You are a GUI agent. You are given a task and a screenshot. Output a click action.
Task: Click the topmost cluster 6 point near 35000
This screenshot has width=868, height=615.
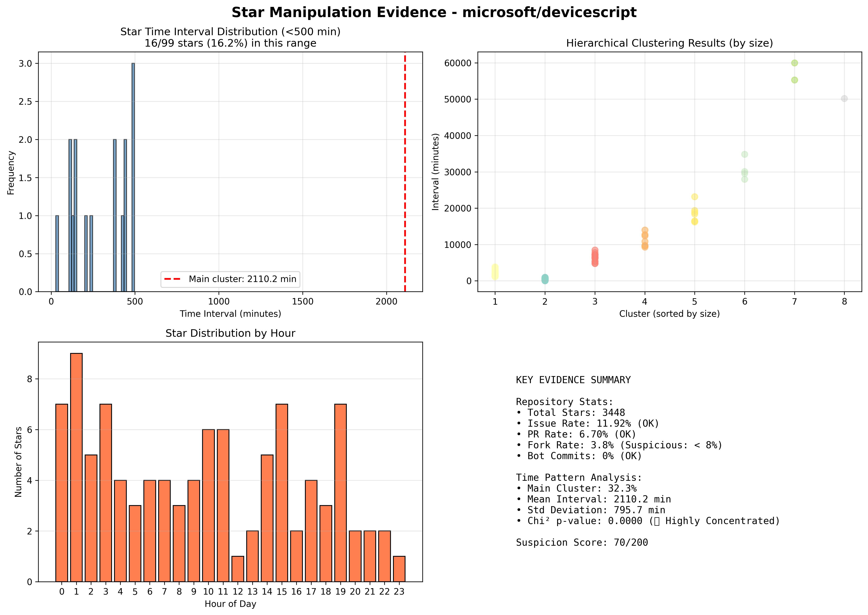tap(745, 154)
